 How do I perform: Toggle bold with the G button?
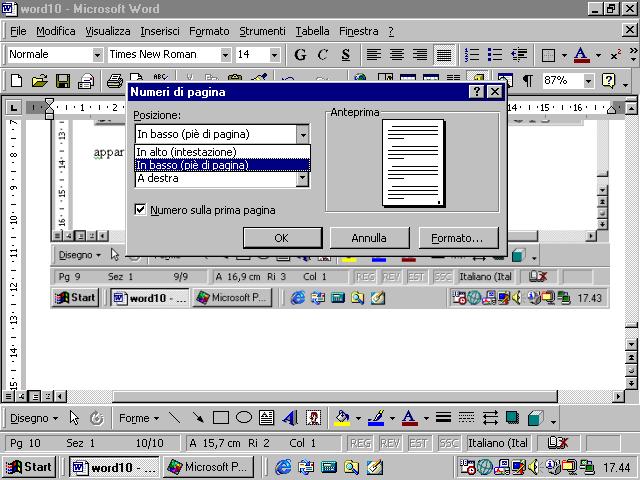tap(300, 54)
